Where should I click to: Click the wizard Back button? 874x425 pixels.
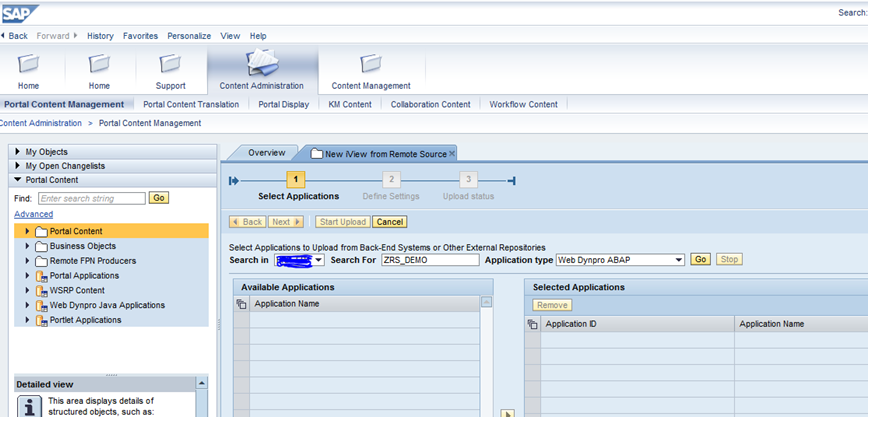pyautogui.click(x=247, y=222)
